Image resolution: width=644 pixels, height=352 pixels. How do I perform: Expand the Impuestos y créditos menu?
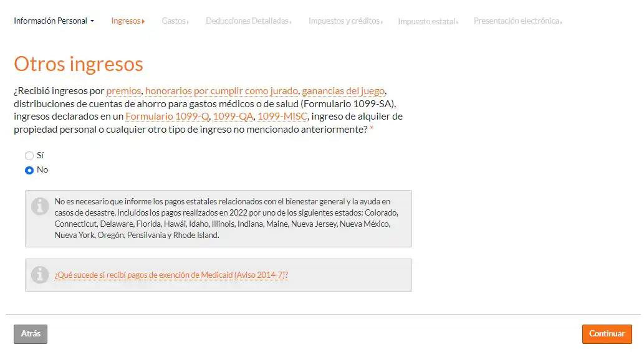(x=345, y=21)
